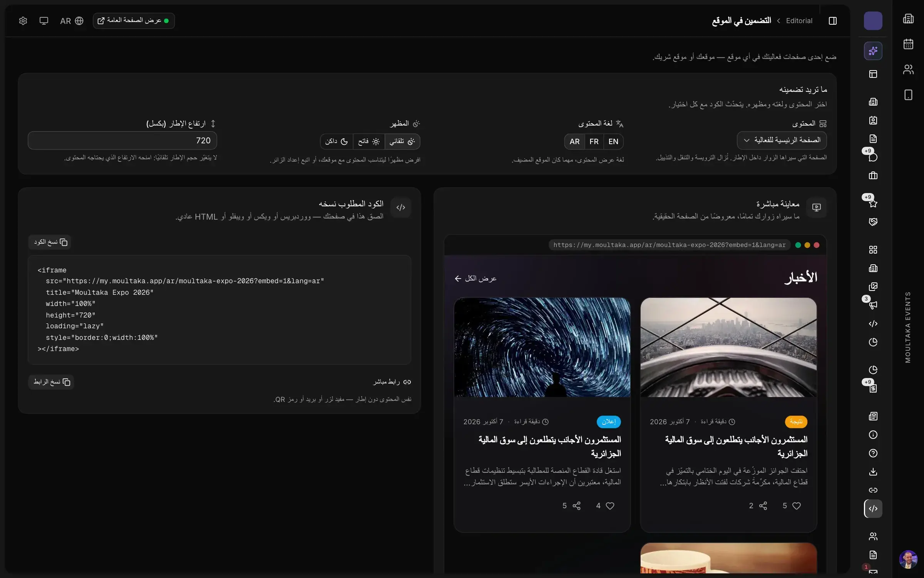Screen dimensions: 924x578
Task: Choose the داكن (dark) appearance
Action: [x=336, y=141]
